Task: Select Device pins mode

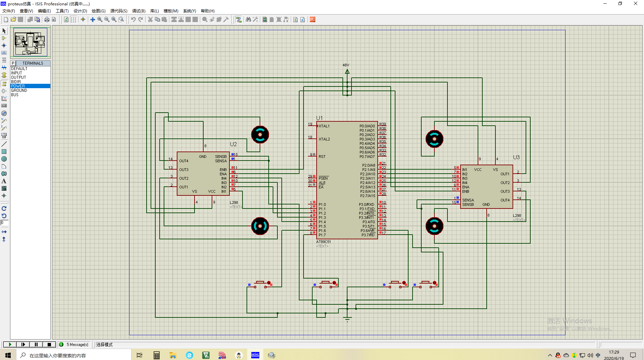Action: click(x=4, y=91)
